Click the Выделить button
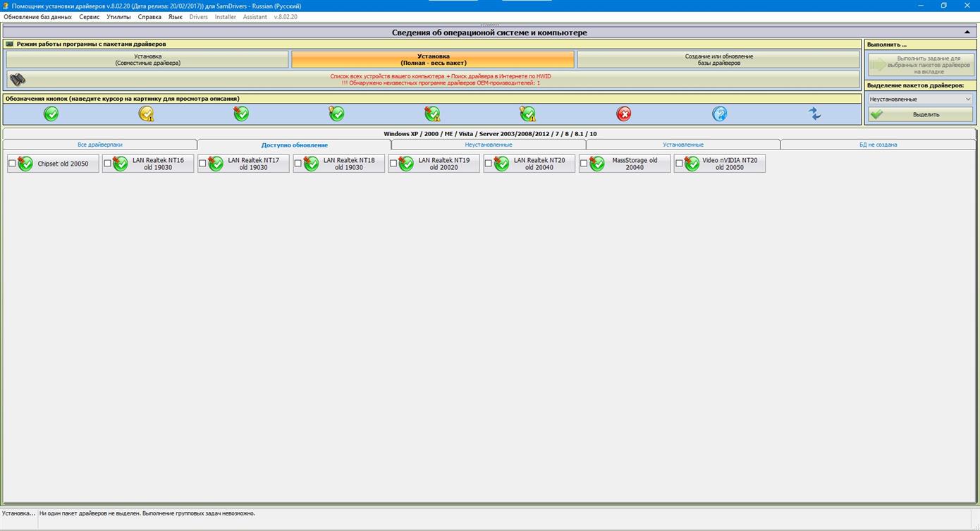This screenshot has width=980, height=531. 920,114
